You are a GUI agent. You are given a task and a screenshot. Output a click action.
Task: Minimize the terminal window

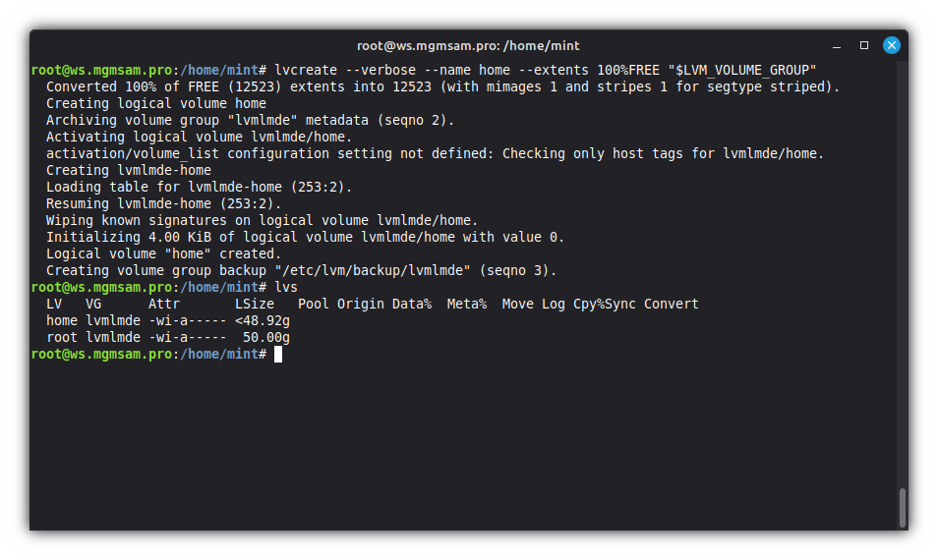click(837, 45)
